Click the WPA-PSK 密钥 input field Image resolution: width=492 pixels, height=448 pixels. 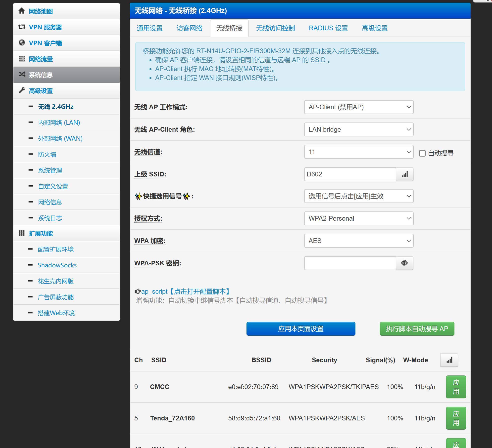[350, 263]
